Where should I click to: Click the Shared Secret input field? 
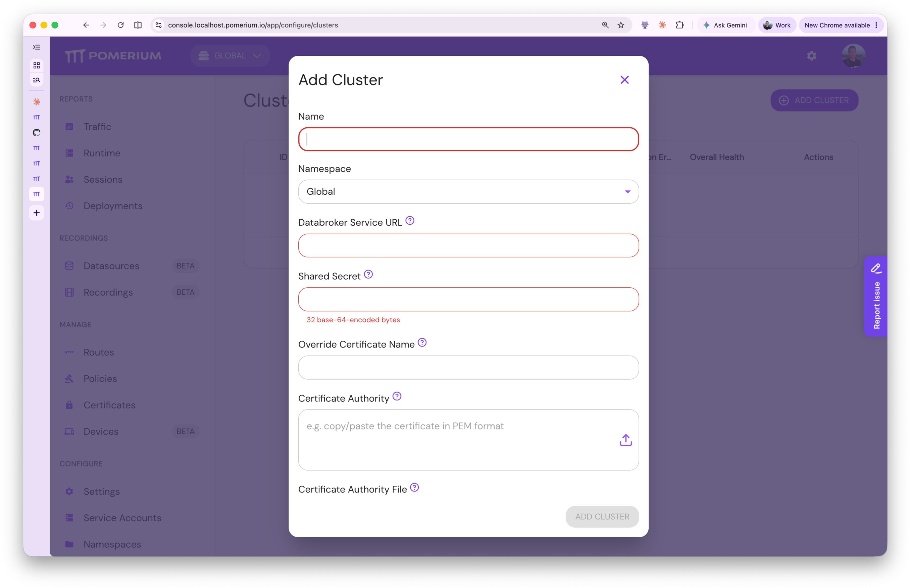468,299
